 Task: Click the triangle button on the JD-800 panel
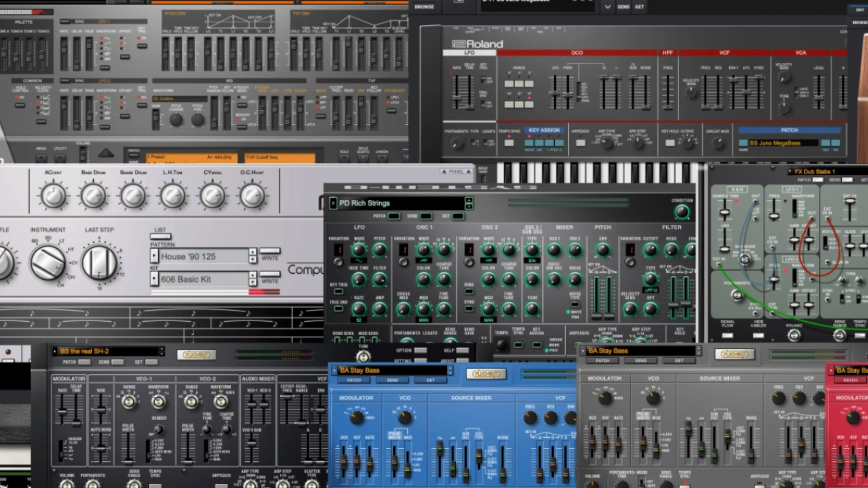106,153
